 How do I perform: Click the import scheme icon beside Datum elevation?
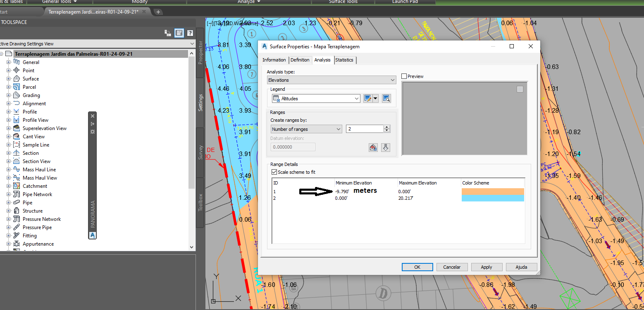coord(373,147)
